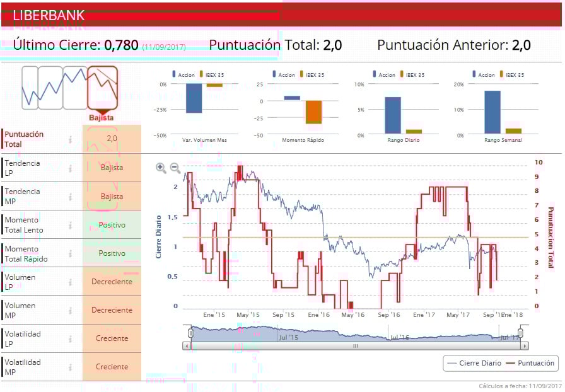Open the info icon beside Tendencia MP
The height and width of the screenshot is (392, 565).
point(70,197)
